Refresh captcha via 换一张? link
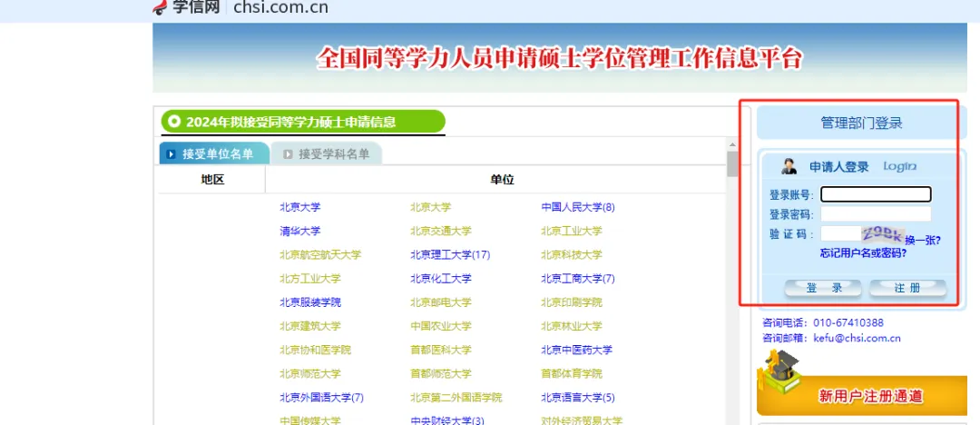Image resolution: width=980 pixels, height=425 pixels. coord(923,240)
